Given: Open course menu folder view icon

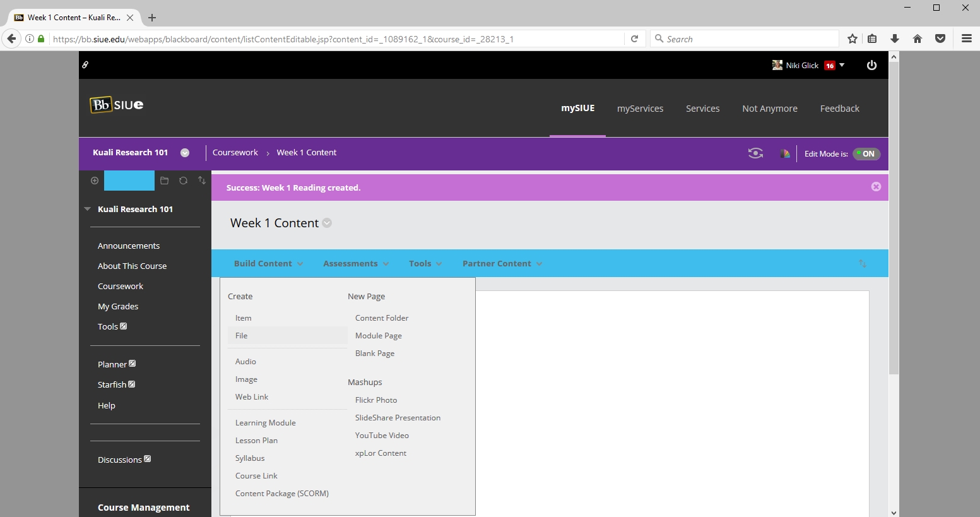Looking at the screenshot, I should coord(164,181).
